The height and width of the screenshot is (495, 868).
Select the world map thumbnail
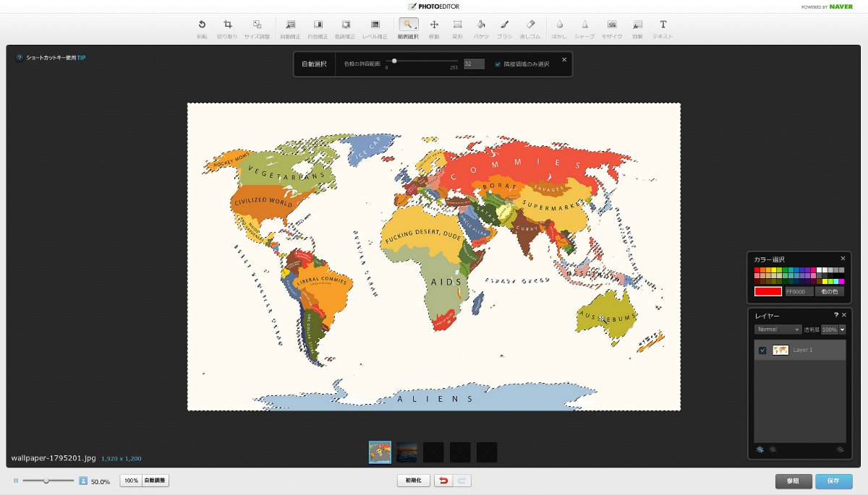[x=380, y=452]
